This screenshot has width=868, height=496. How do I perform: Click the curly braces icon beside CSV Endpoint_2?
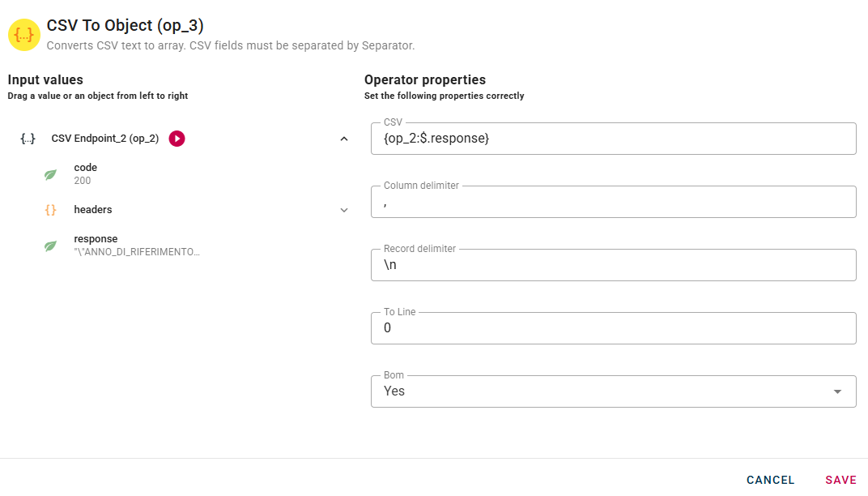[28, 139]
